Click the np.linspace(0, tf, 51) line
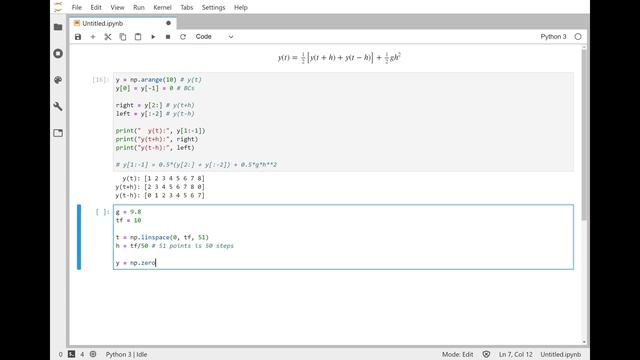Screen dimensions: 640x360 pyautogui.click(x=162, y=238)
